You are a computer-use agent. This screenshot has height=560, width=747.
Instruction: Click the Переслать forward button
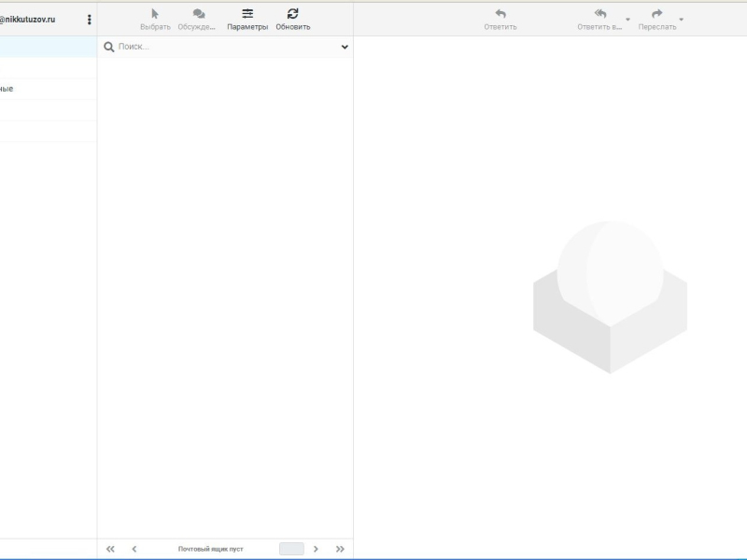[657, 20]
